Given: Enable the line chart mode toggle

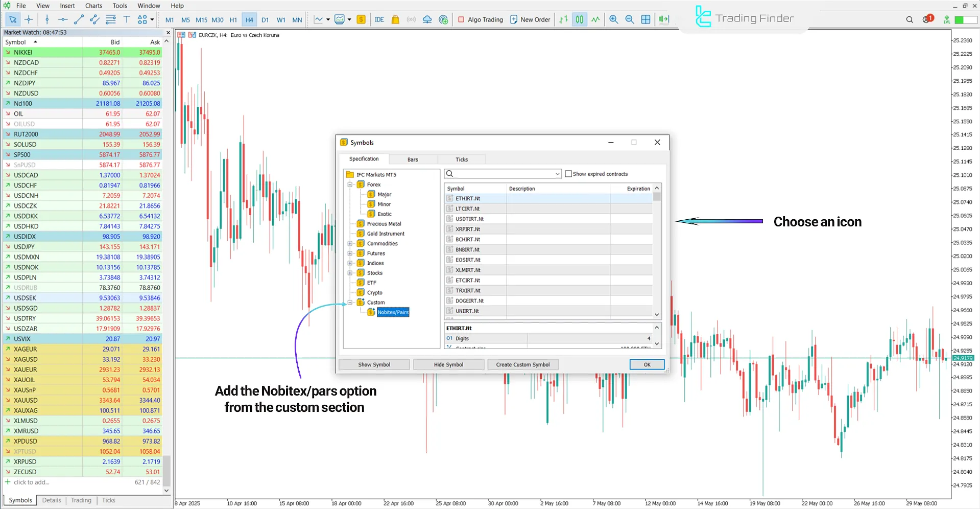Looking at the screenshot, I should (595, 19).
